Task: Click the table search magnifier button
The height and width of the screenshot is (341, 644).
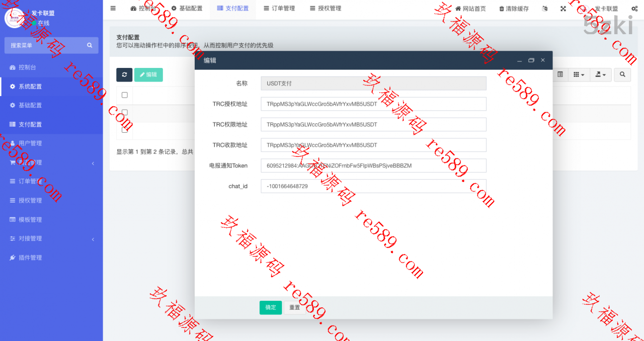Action: coord(622,74)
